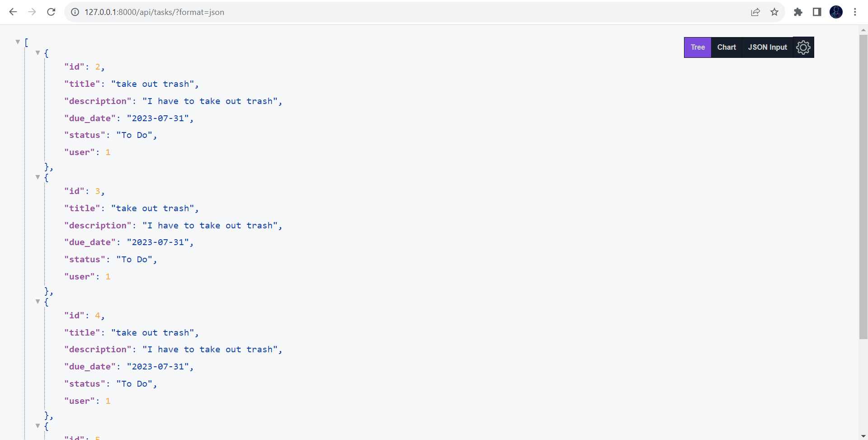Select the Tree view button
The image size is (868, 440).
(x=698, y=47)
